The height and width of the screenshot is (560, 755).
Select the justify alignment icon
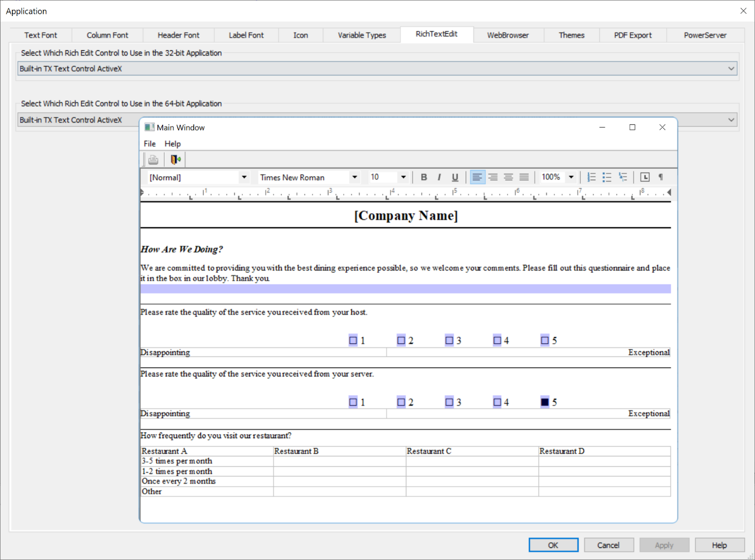point(524,177)
